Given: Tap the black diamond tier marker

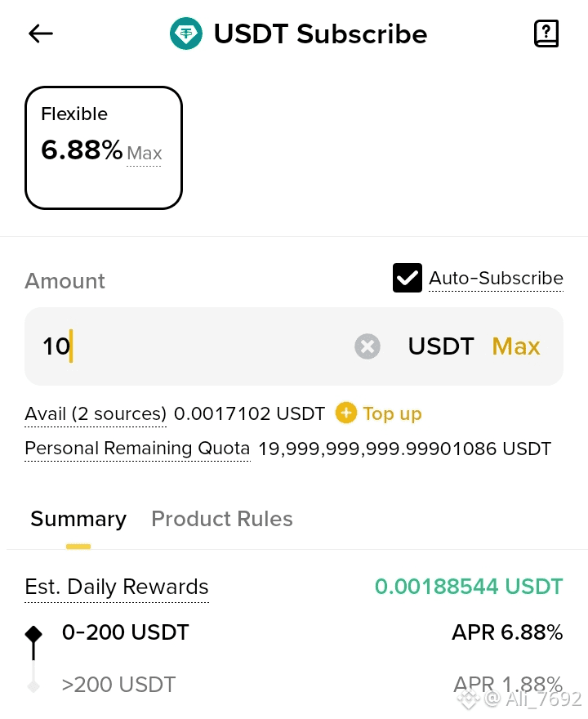Looking at the screenshot, I should tap(33, 634).
